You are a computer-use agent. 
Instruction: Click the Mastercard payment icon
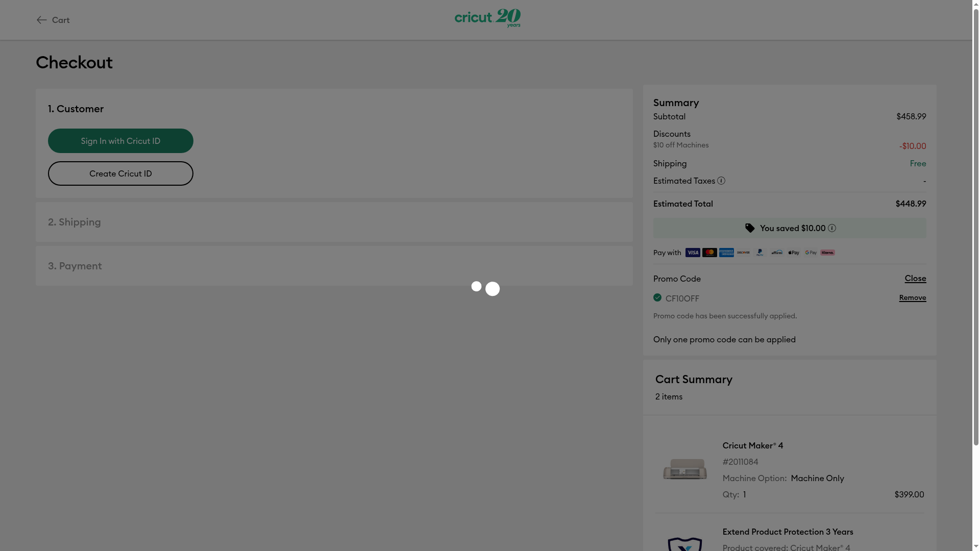[709, 253]
